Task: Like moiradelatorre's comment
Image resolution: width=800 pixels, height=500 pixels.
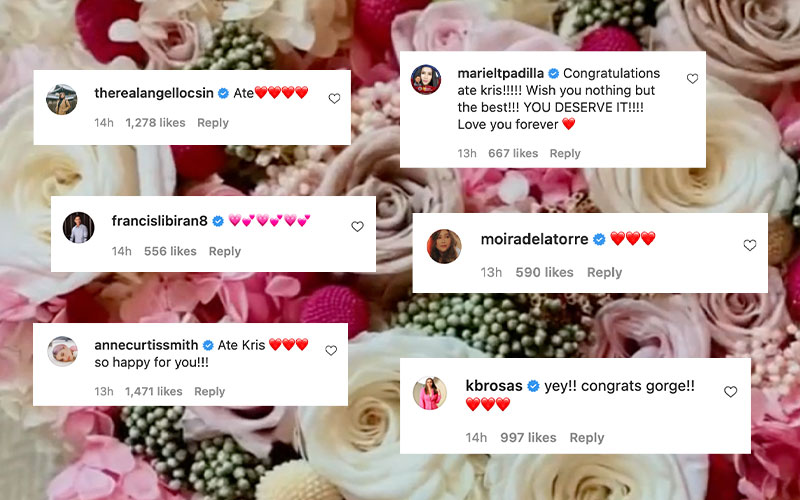Action: click(x=749, y=245)
